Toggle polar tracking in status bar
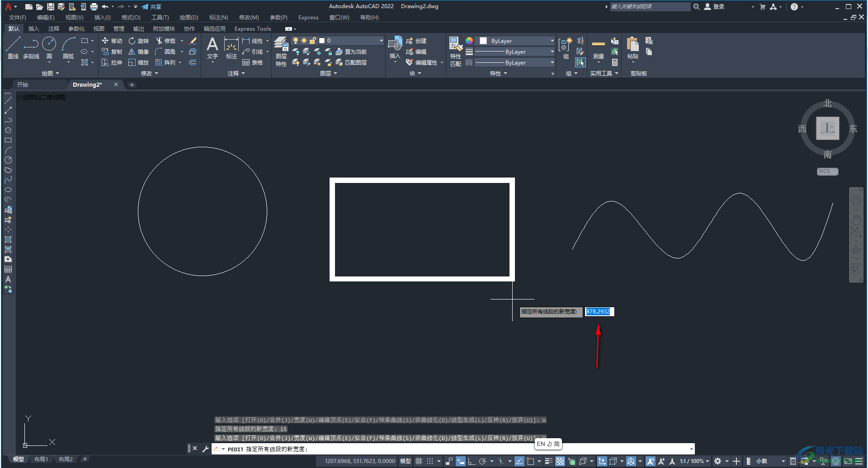This screenshot has width=868, height=468. (x=482, y=461)
